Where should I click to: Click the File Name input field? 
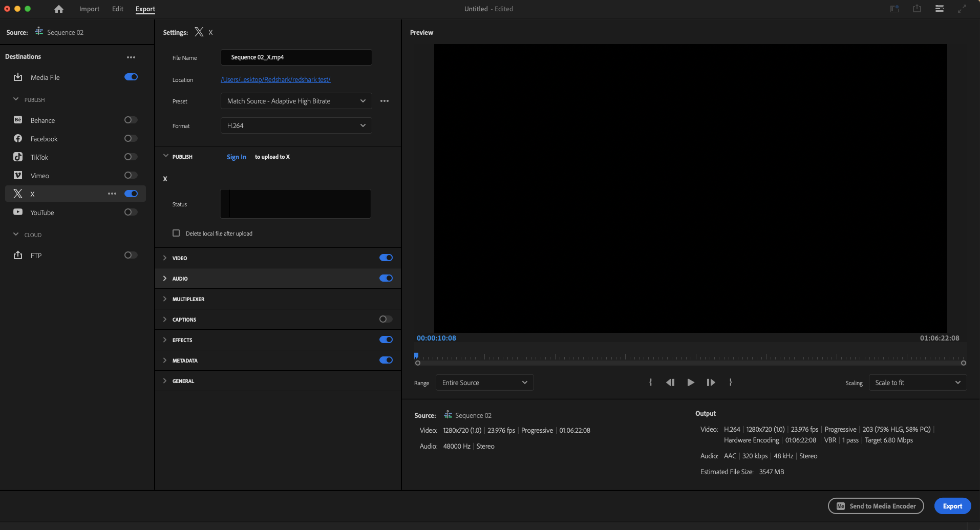pyautogui.click(x=296, y=57)
